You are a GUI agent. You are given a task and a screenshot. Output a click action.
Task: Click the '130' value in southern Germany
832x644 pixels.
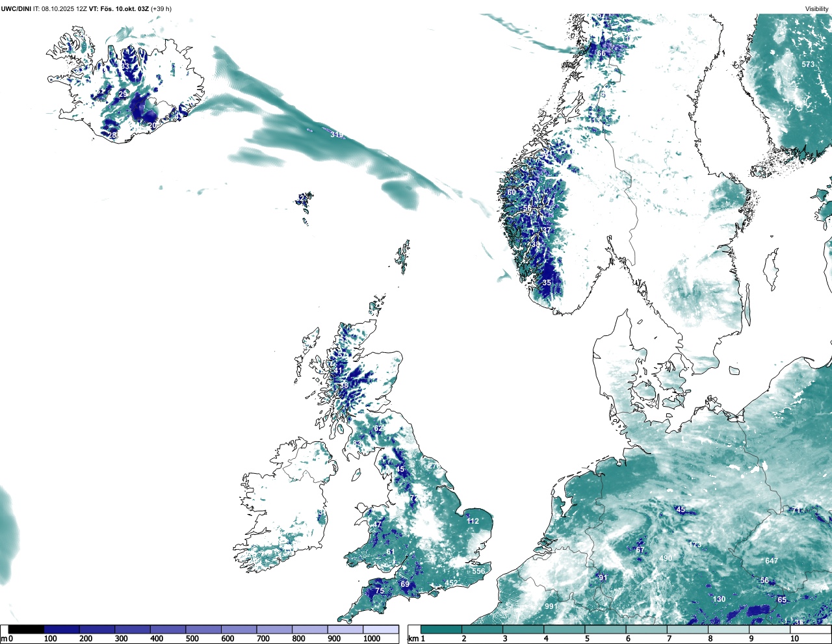click(719, 599)
